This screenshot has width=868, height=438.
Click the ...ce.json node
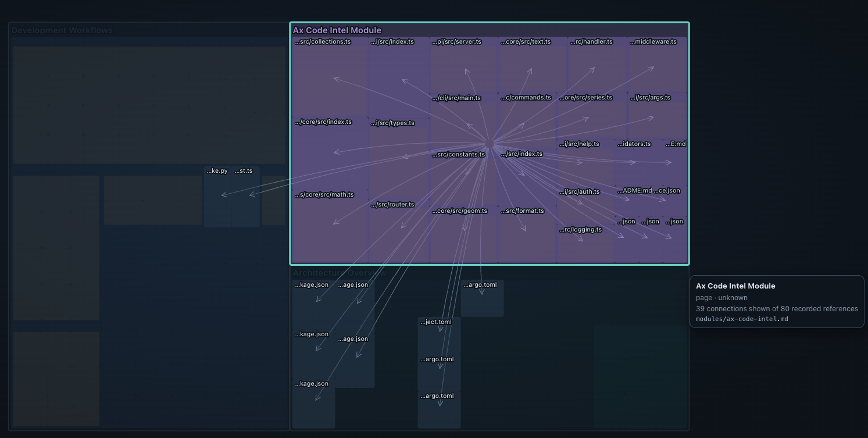pos(669,201)
